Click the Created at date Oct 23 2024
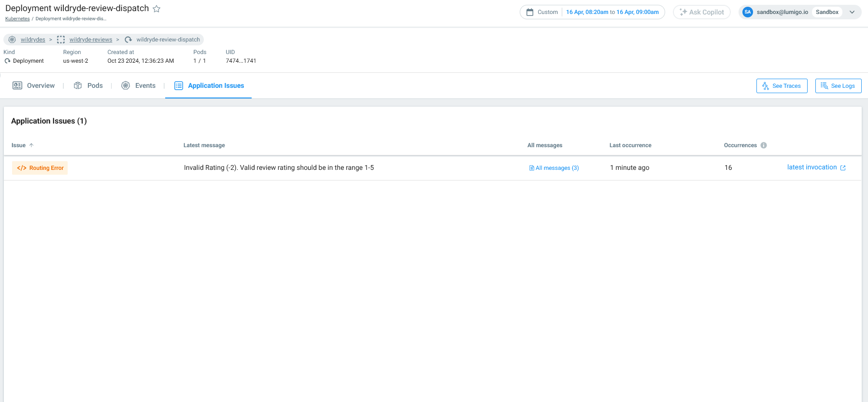 [141, 61]
